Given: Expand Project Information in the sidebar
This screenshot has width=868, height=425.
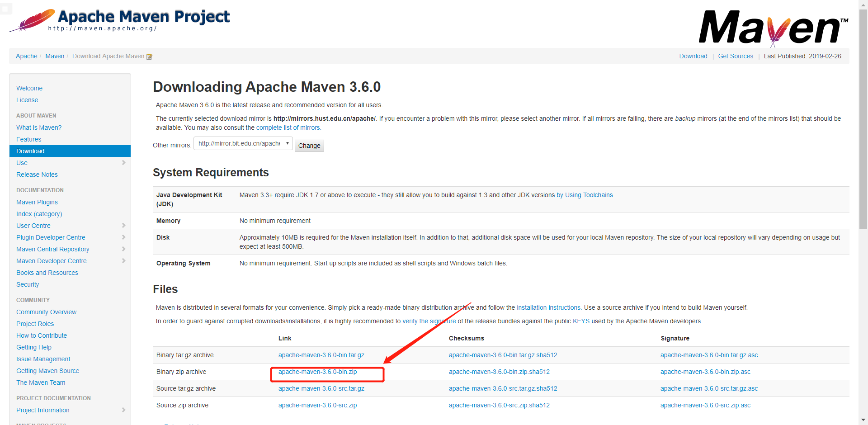Looking at the screenshot, I should (x=123, y=410).
